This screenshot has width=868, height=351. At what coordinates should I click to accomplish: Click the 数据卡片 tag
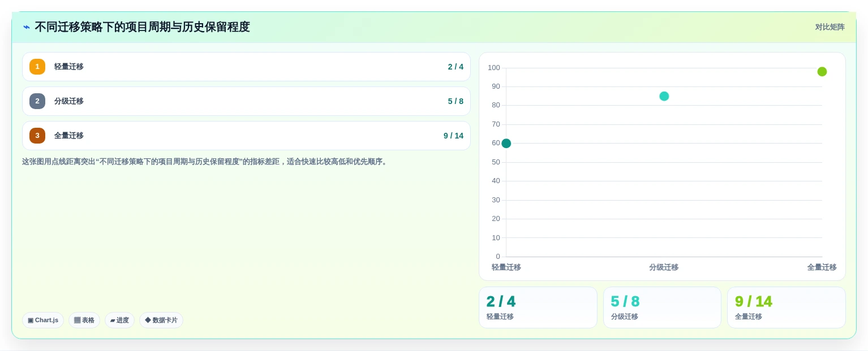(161, 320)
